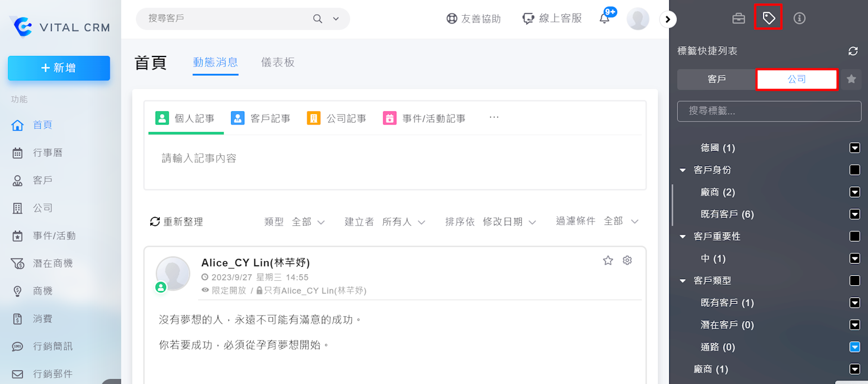Open the search options chevron

(336, 18)
